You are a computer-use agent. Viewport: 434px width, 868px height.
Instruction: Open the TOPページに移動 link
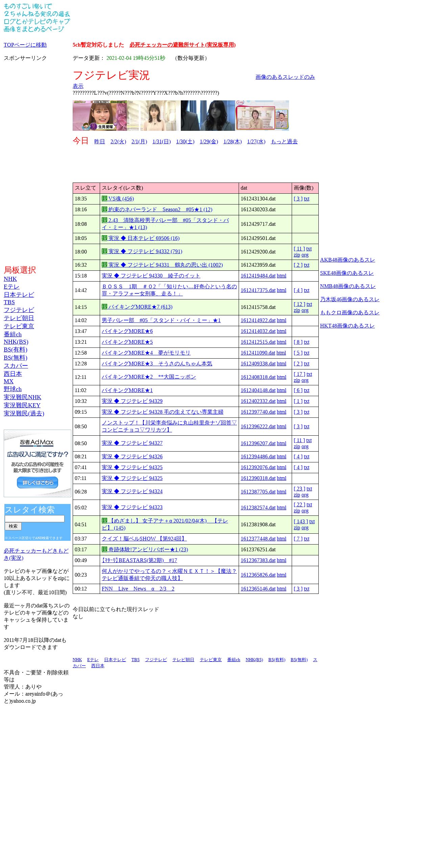tap(25, 45)
